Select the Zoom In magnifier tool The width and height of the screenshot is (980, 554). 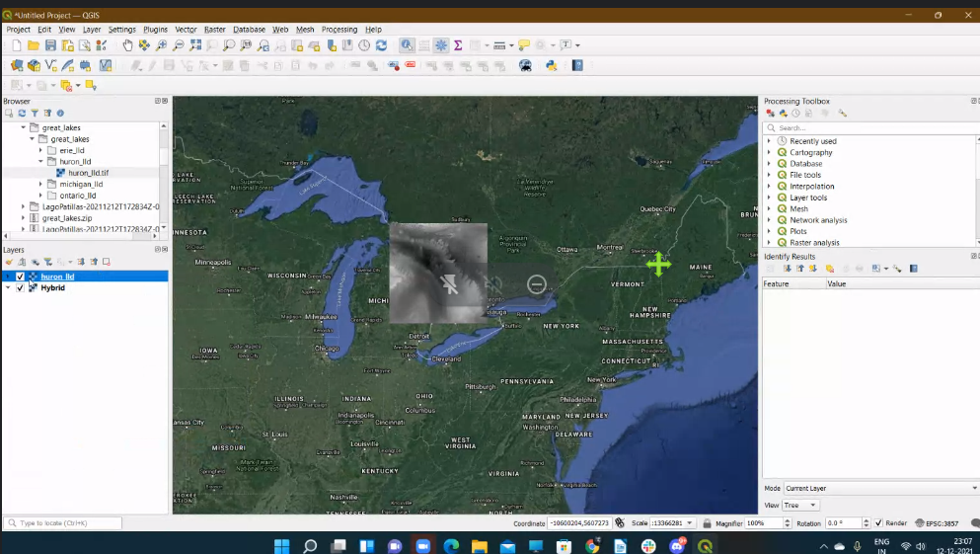tap(161, 45)
